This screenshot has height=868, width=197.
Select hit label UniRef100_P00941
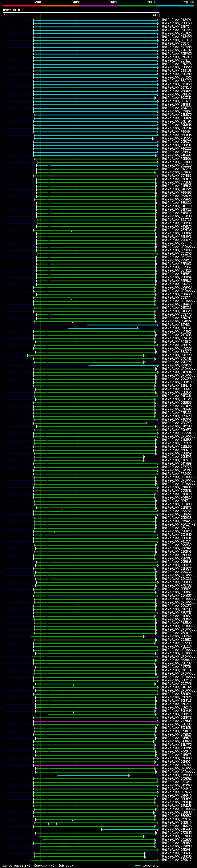176,548
